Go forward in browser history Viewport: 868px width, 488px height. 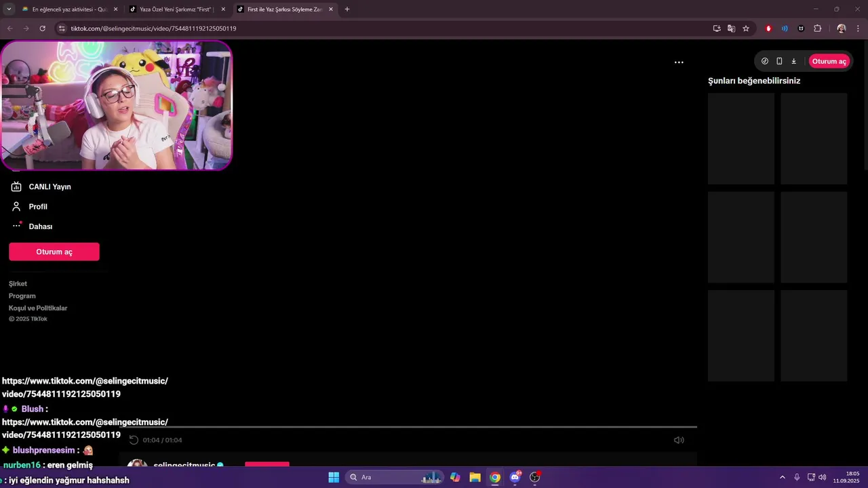pyautogui.click(x=26, y=28)
